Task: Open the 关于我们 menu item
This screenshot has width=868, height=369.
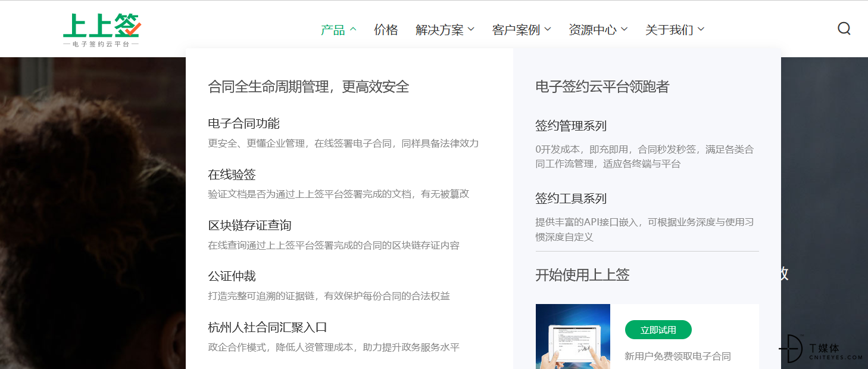Action: coord(669,29)
